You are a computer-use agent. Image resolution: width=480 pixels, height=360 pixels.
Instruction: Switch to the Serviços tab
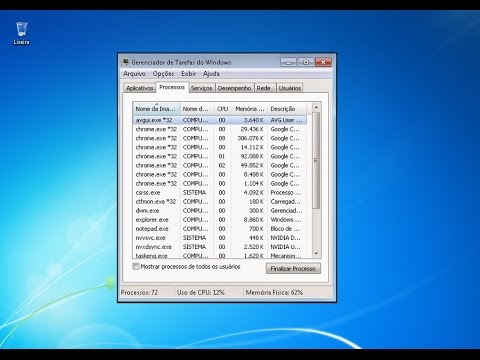coord(201,88)
